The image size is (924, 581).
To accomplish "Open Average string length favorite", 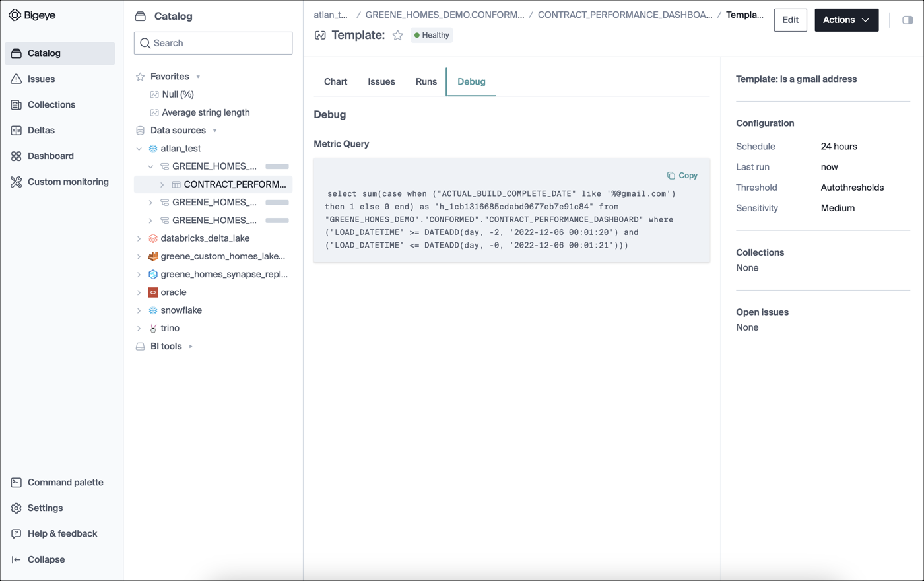I will pos(205,112).
